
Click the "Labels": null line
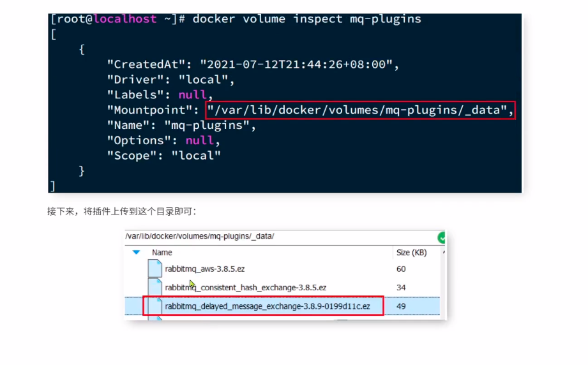(x=160, y=95)
